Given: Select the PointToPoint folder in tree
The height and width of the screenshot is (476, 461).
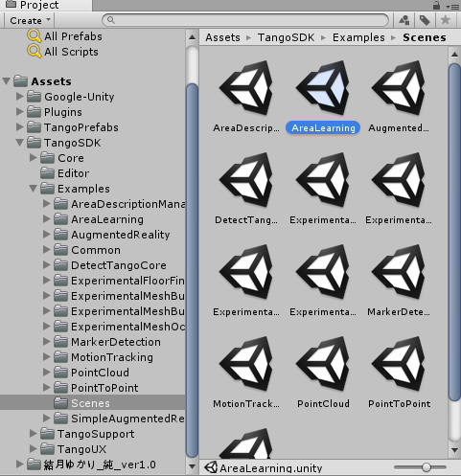Looking at the screenshot, I should pos(96,388).
